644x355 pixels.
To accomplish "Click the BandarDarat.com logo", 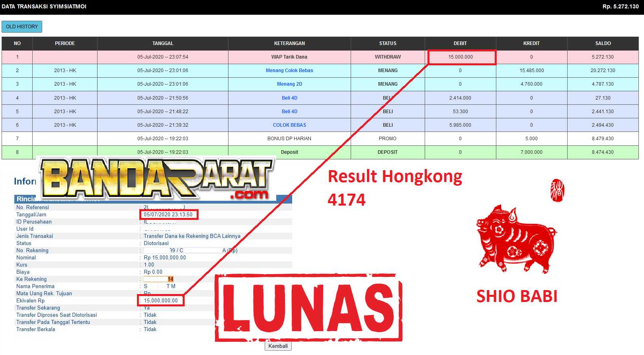I will point(157,178).
